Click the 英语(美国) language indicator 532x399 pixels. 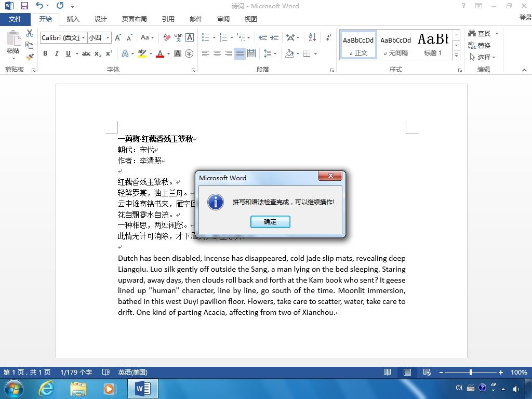[x=132, y=372]
